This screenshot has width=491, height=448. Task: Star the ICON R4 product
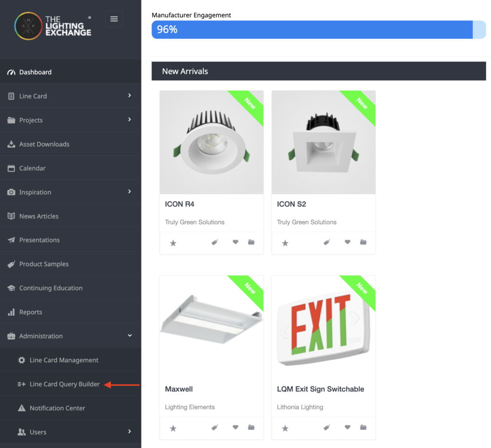click(173, 243)
